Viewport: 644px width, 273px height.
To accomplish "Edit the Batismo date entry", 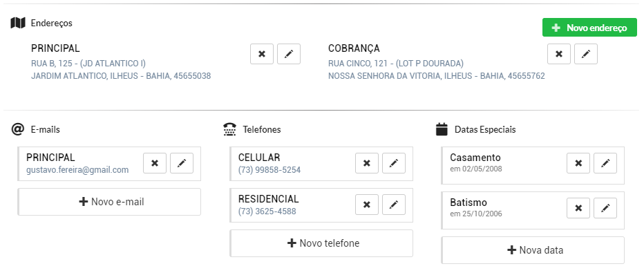I will click(x=605, y=208).
